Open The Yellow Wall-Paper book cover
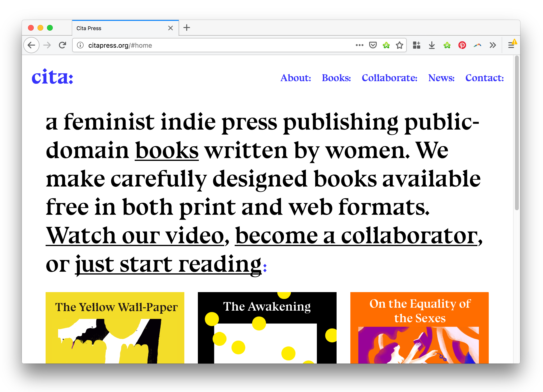This screenshot has height=392, width=543. tap(115, 328)
